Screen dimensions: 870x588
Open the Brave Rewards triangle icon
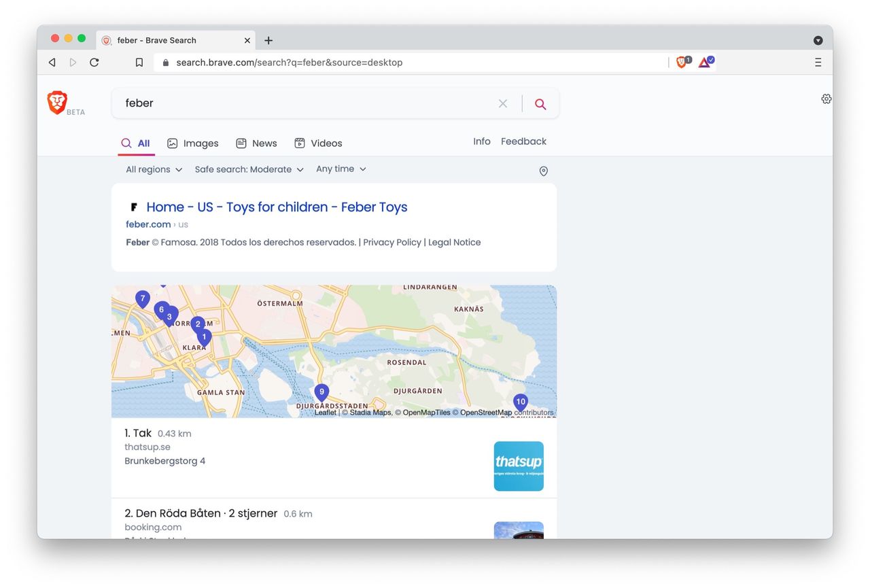(x=706, y=62)
